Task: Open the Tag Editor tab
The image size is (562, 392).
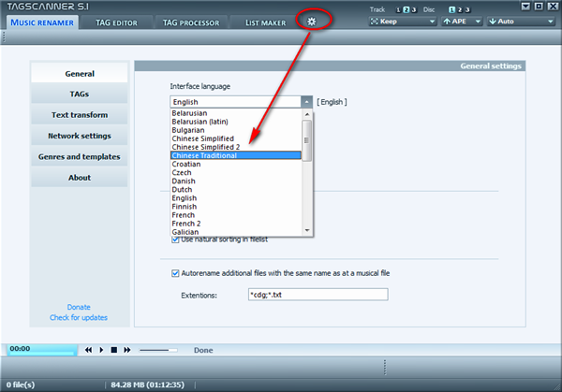Action: (x=116, y=22)
